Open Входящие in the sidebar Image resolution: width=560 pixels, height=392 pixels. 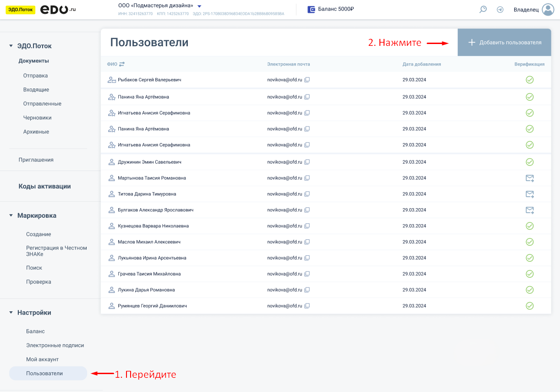pyautogui.click(x=36, y=90)
